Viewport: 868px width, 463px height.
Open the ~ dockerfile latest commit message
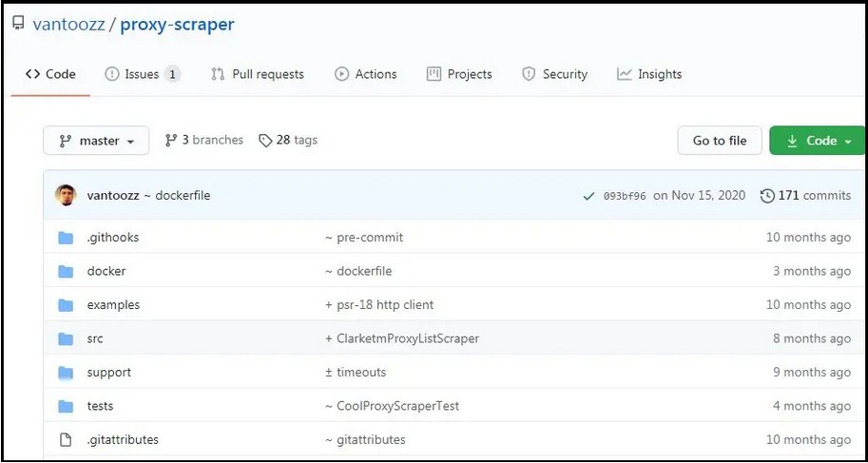tap(178, 196)
